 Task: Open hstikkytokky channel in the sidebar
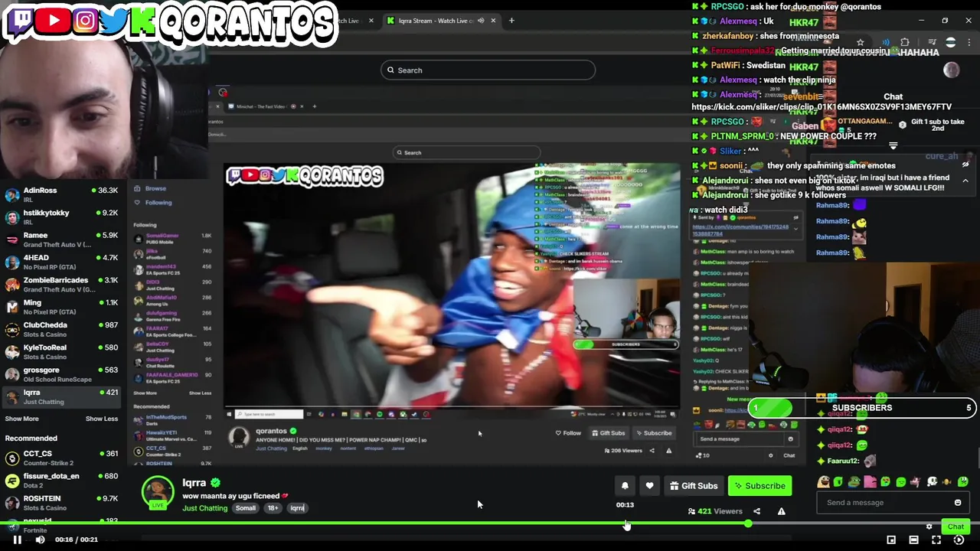[x=63, y=217]
